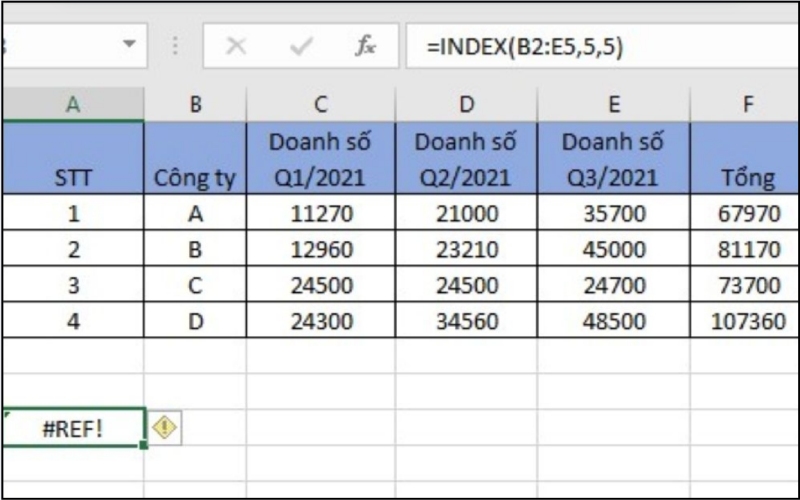Click the Công ty header cell
Image resolution: width=800 pixels, height=500 pixels.
tap(195, 158)
